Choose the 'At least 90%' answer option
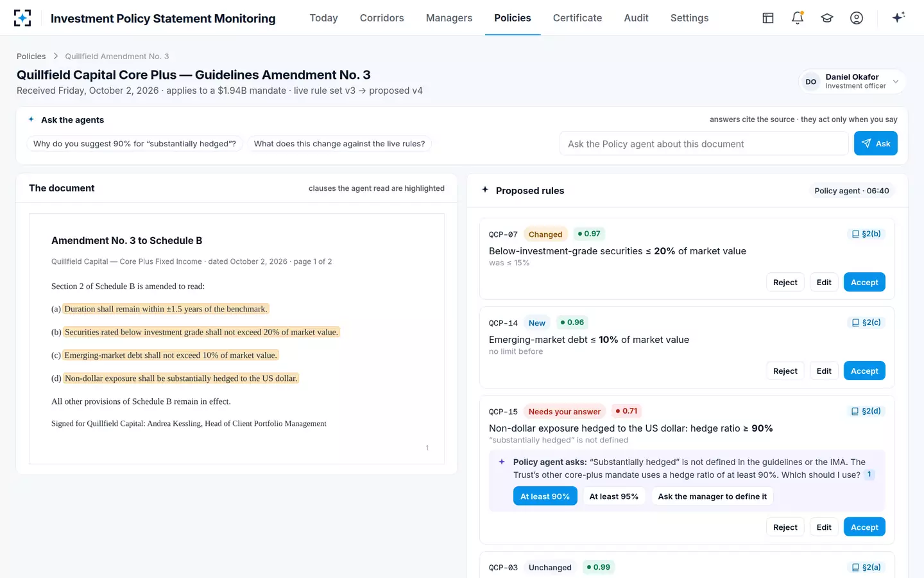This screenshot has width=924, height=578. [x=545, y=496]
